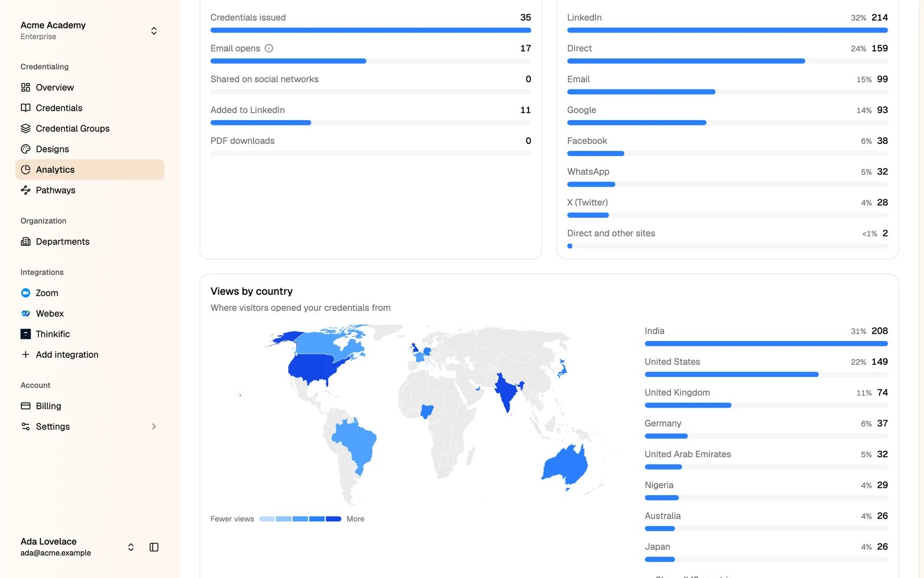Click the 'Views by country' heading
924x578 pixels.
pyautogui.click(x=251, y=291)
